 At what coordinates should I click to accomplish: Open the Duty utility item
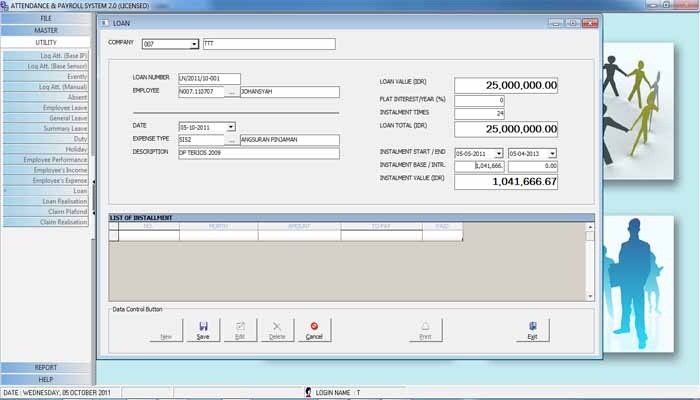pyautogui.click(x=46, y=139)
